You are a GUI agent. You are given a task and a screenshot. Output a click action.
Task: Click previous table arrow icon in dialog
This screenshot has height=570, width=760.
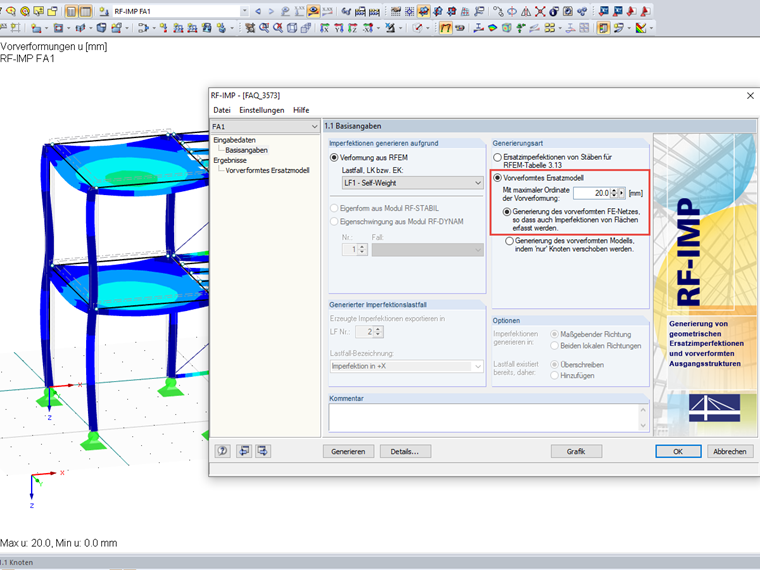click(x=244, y=451)
